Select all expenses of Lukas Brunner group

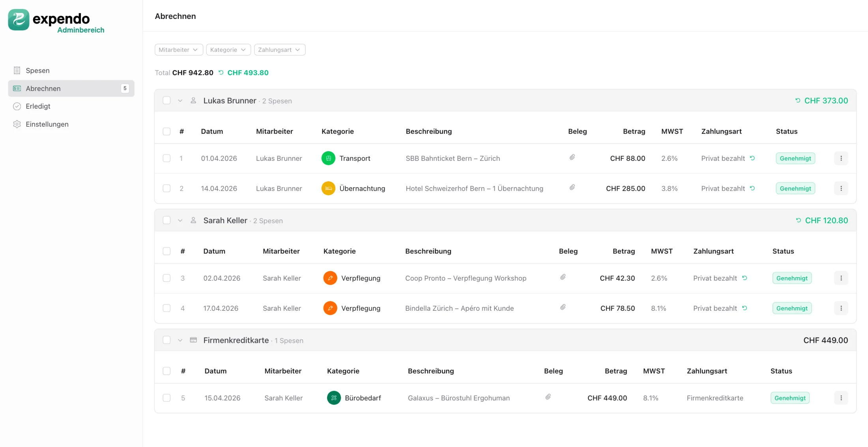pyautogui.click(x=166, y=100)
